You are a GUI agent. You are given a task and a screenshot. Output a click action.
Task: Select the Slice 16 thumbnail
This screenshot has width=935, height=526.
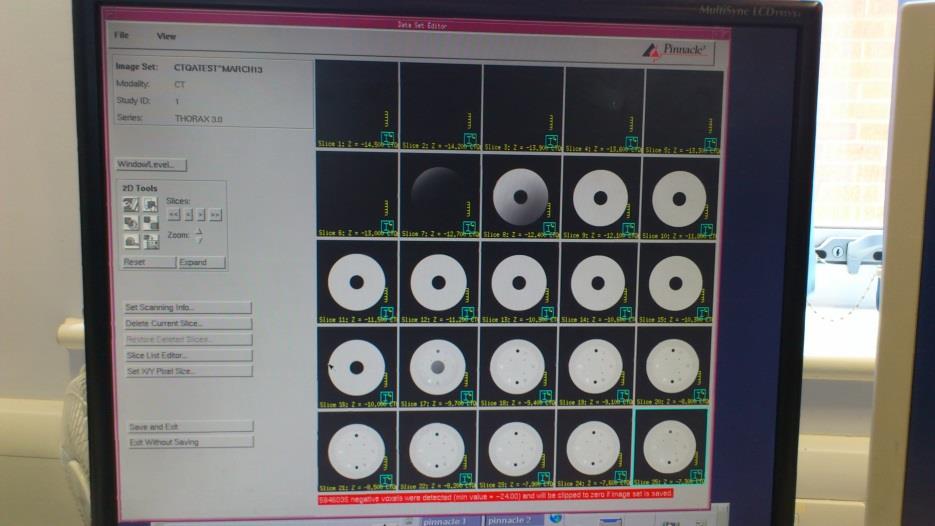357,367
